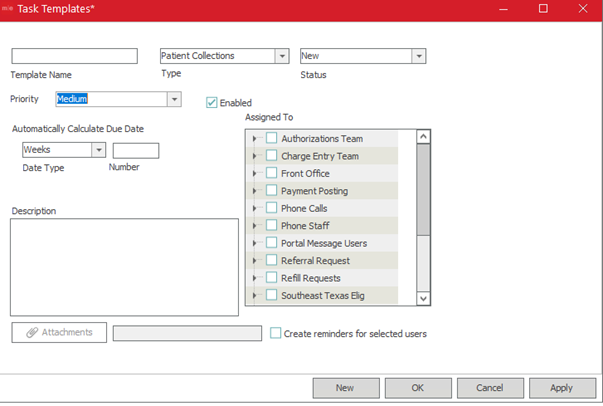Toggle the Enabled checkbox

coord(211,102)
